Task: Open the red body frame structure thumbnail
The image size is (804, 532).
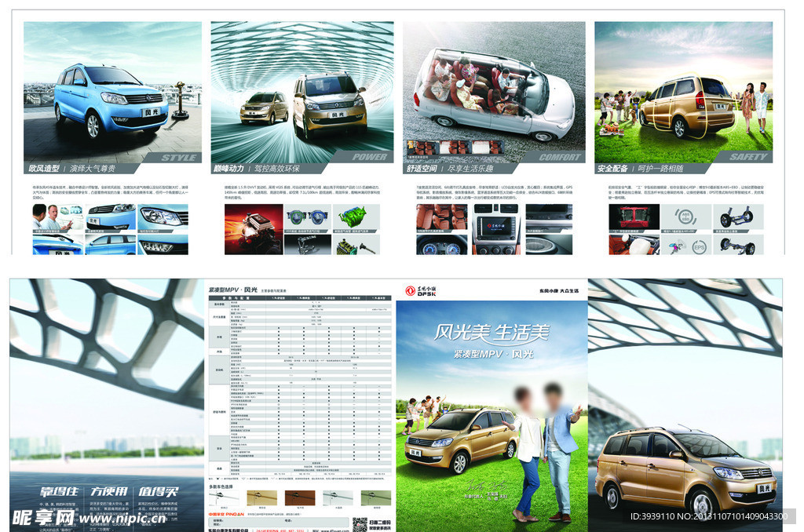Action: [x=634, y=217]
